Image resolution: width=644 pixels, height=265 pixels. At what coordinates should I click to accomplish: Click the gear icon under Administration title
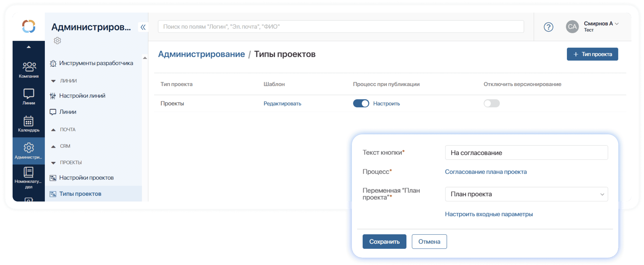57,41
